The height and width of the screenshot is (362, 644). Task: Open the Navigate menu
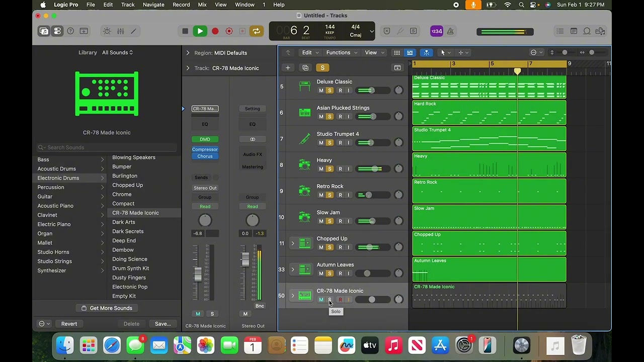pos(153,5)
